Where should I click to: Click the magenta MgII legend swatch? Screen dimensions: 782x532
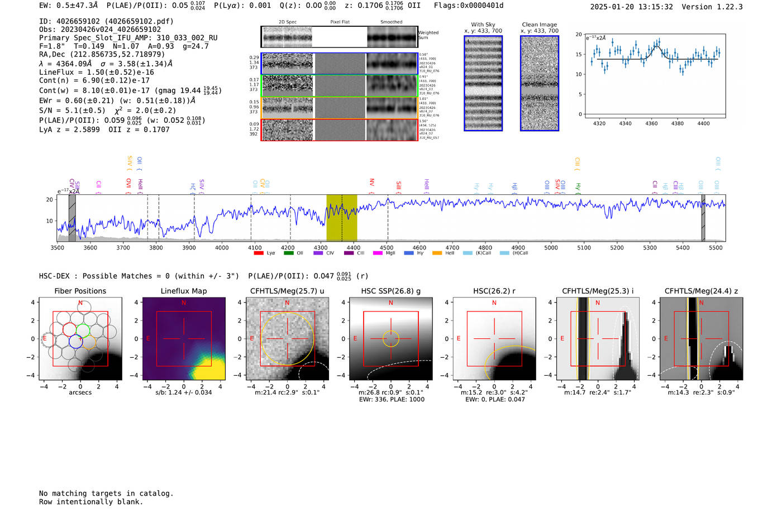(378, 253)
